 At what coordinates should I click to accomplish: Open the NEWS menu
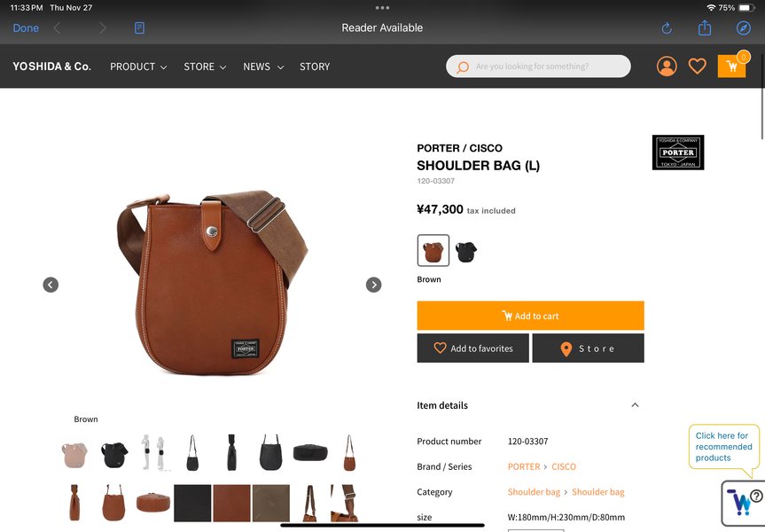[x=263, y=66]
